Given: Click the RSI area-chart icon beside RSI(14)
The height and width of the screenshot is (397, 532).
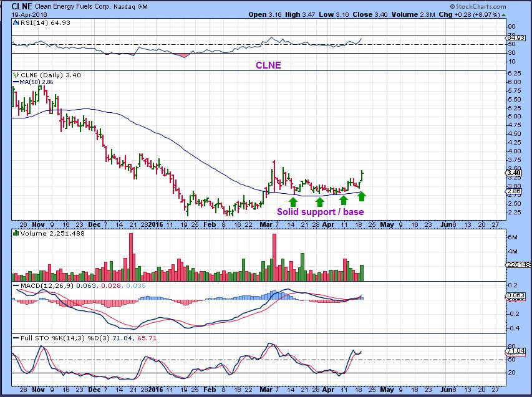Looking at the screenshot, I should (16, 22).
